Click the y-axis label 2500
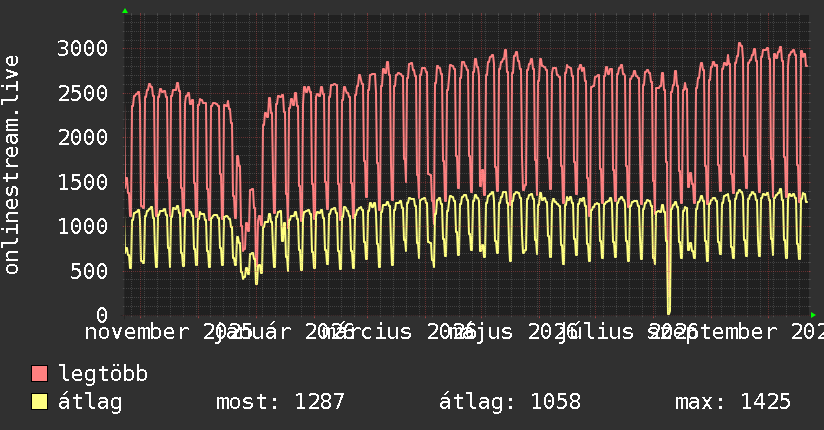This screenshot has height=430, width=824. click(83, 93)
